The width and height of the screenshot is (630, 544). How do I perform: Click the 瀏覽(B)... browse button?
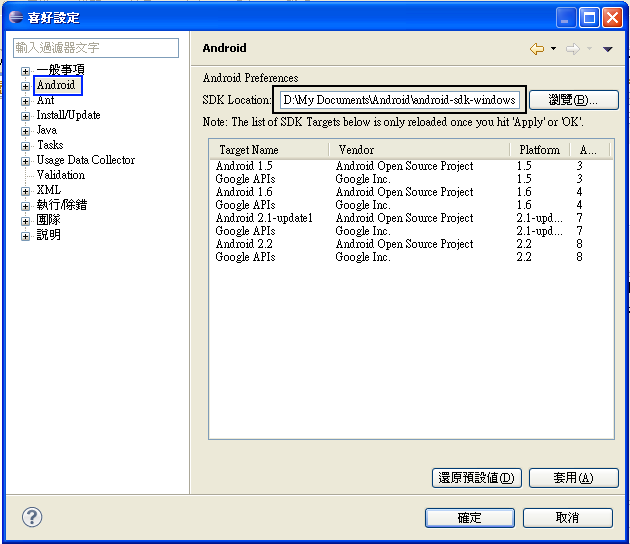[573, 100]
